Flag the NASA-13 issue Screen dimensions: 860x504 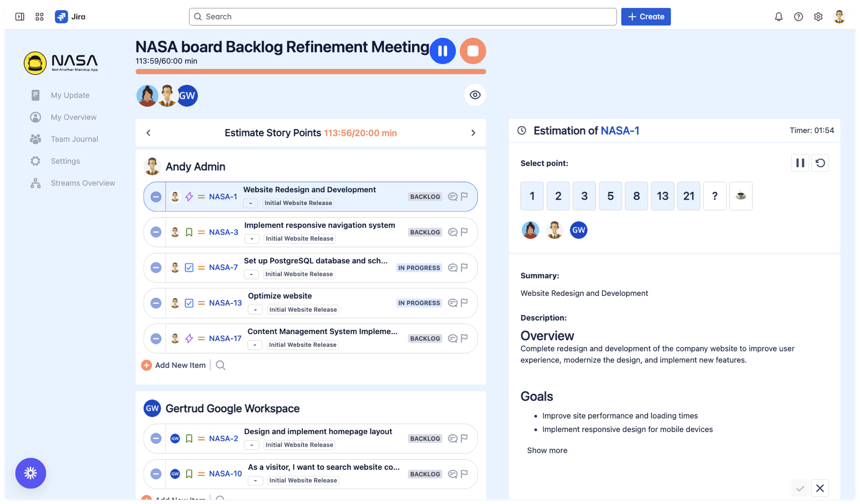point(464,303)
